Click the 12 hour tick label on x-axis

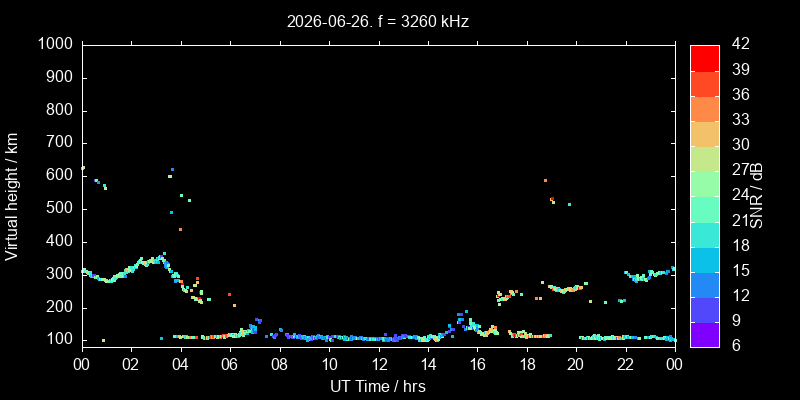coord(379,365)
